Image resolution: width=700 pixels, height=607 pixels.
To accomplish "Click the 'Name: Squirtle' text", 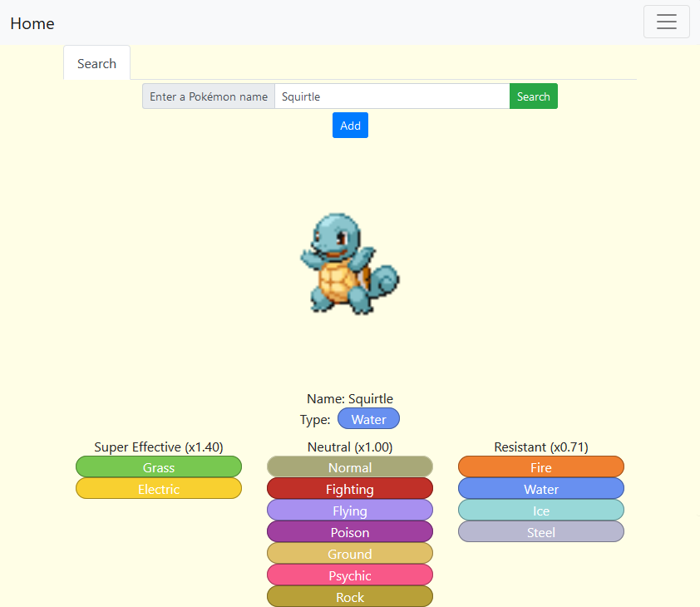I will (350, 398).
